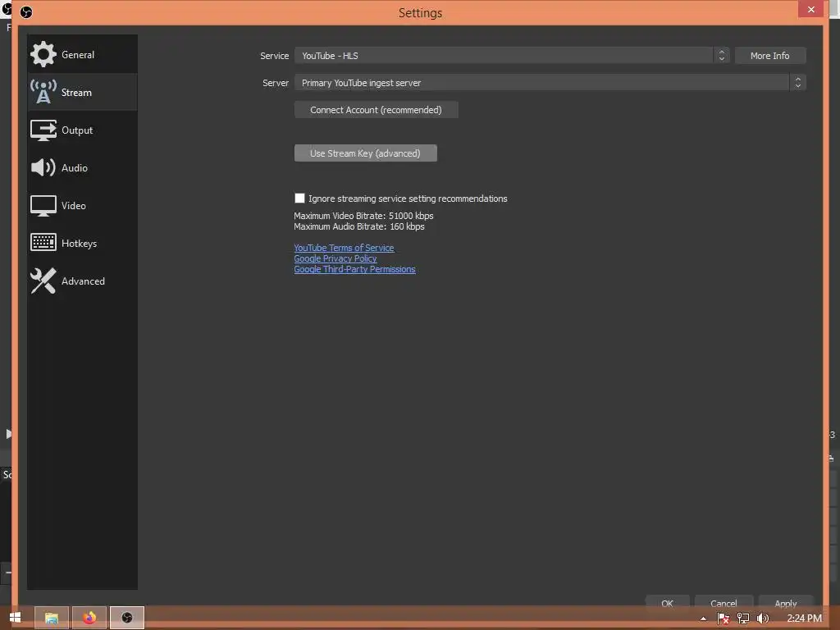Click the Apply button
This screenshot has height=630, width=840.
tap(785, 601)
